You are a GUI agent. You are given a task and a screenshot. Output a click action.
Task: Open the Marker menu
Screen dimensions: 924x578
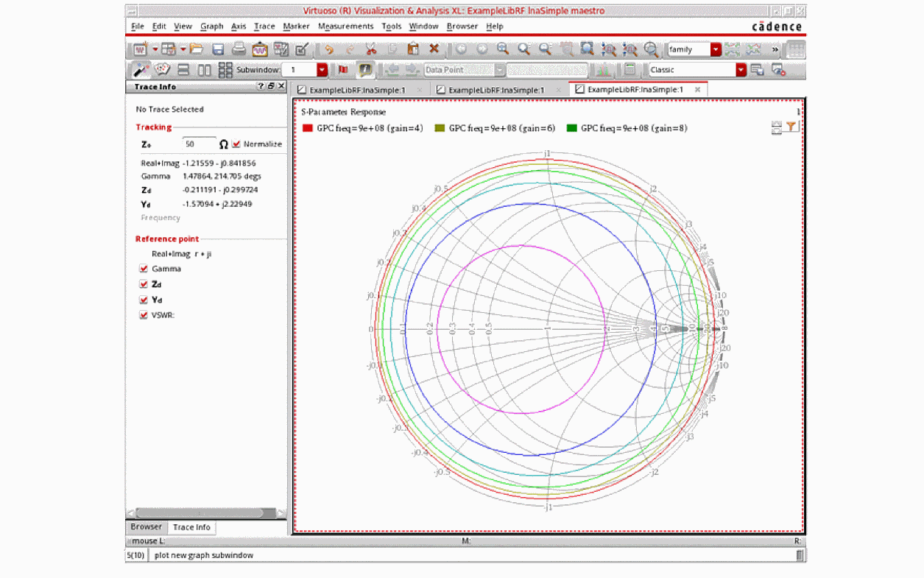tap(296, 27)
